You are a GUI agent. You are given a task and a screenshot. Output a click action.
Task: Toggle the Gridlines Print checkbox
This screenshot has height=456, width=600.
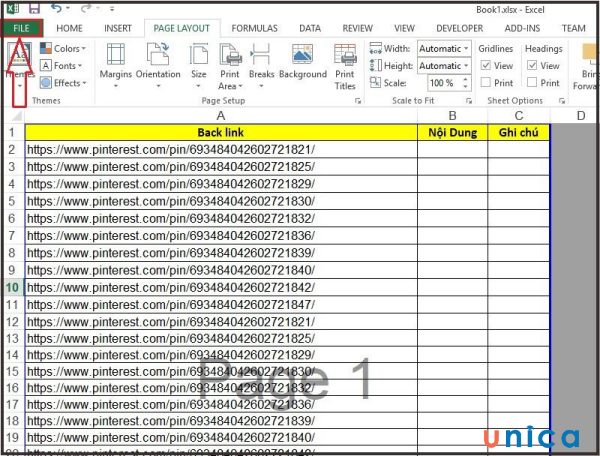point(486,82)
